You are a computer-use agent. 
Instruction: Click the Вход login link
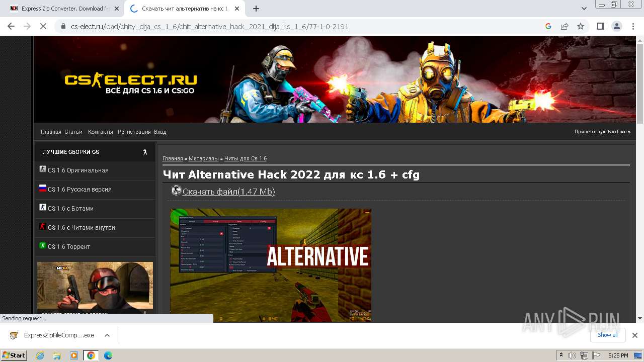click(160, 132)
